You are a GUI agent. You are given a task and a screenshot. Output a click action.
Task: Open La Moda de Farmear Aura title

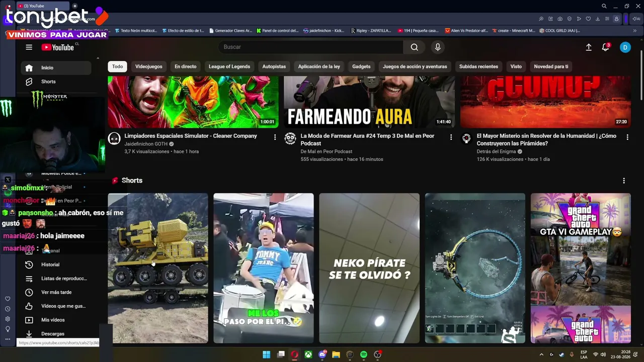(x=367, y=139)
